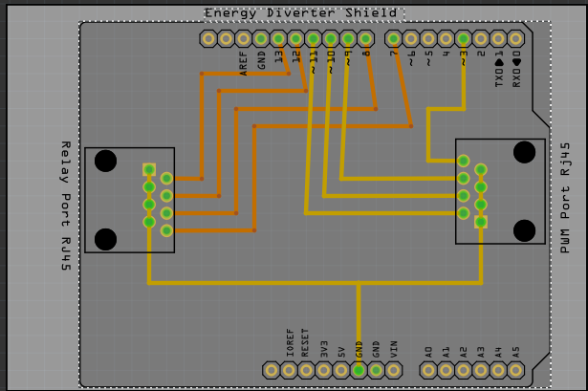588x391 pixels.
Task: Select the A5 analog pin pad
Action: click(x=515, y=370)
